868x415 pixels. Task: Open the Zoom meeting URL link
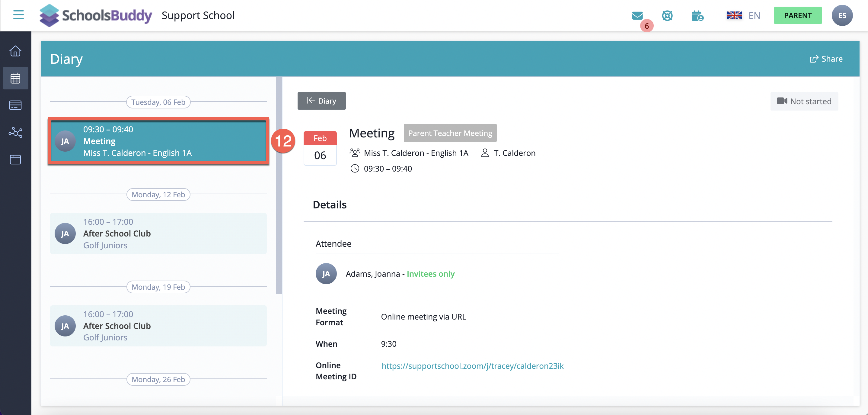click(472, 366)
